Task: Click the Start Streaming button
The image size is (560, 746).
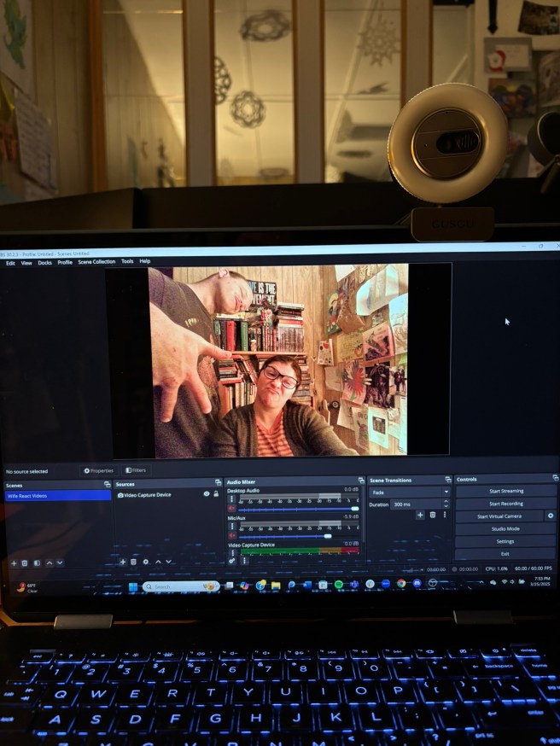Action: tap(505, 491)
